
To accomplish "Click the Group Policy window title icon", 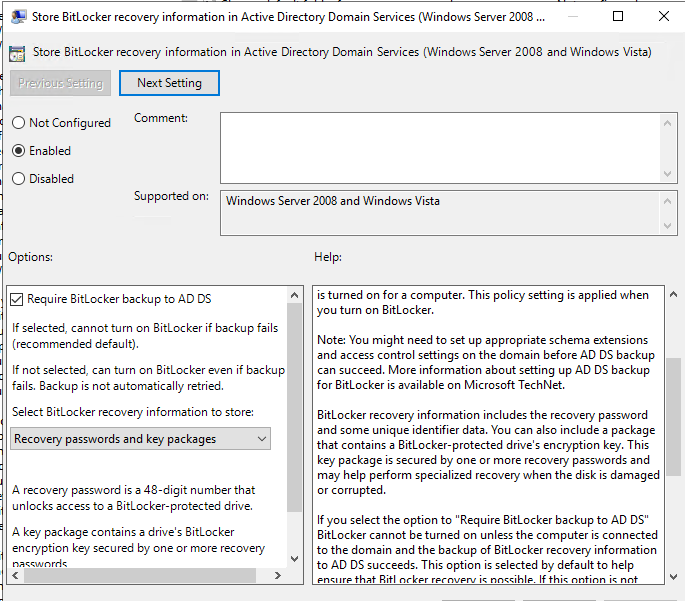I will tap(18, 17).
